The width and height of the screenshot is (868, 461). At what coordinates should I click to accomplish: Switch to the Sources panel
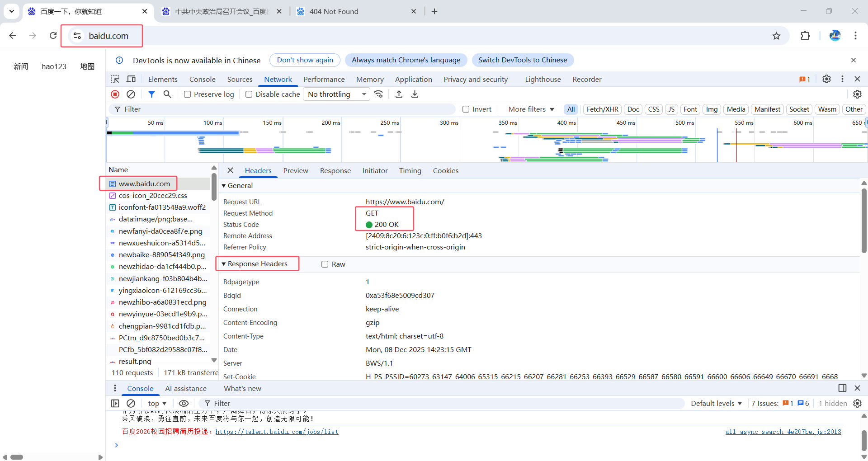(240, 79)
